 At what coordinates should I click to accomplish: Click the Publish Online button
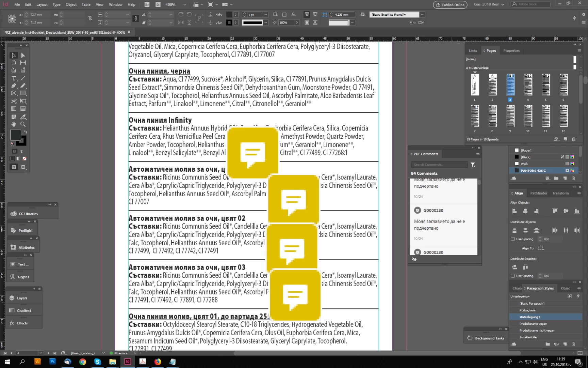[x=451, y=5]
